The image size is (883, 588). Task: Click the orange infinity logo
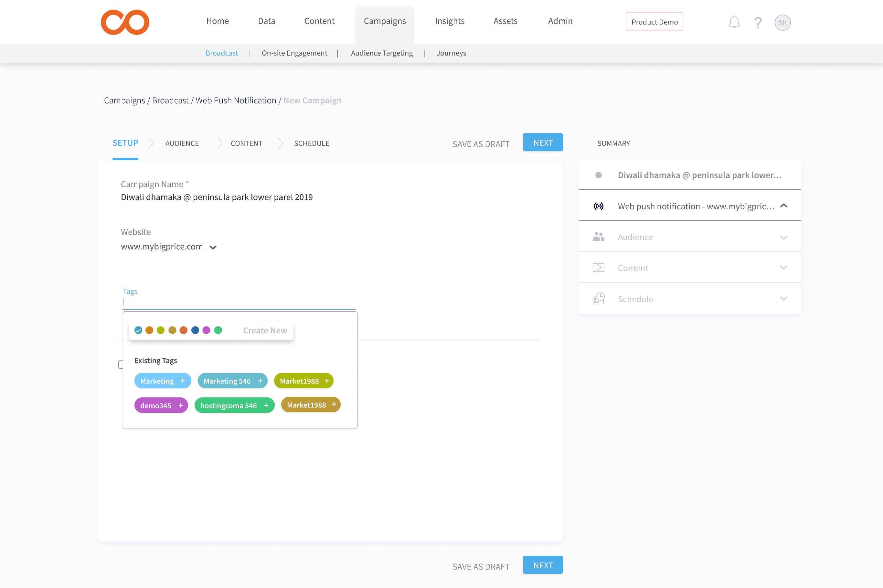tap(125, 22)
